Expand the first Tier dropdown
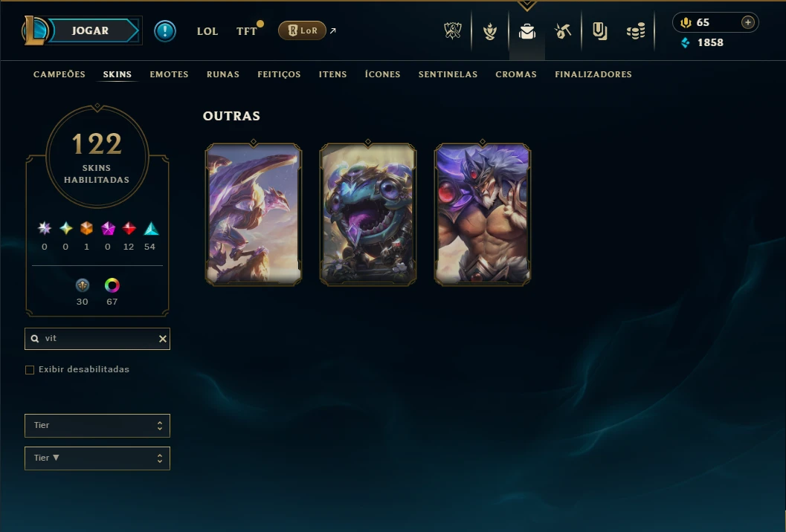 [97, 425]
